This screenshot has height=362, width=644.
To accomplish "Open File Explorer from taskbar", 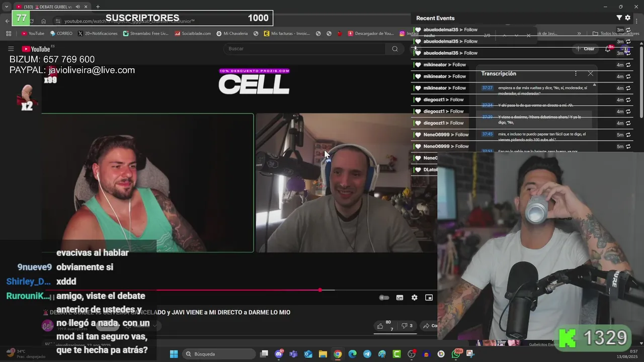I will pyautogui.click(x=323, y=354).
